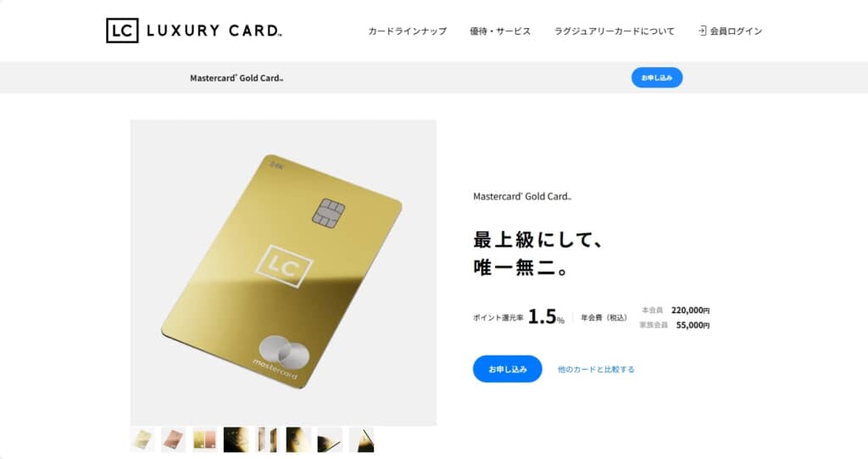Select thumbnail showing gold and rose cards side-by-side
This screenshot has width=868, height=459.
click(204, 439)
